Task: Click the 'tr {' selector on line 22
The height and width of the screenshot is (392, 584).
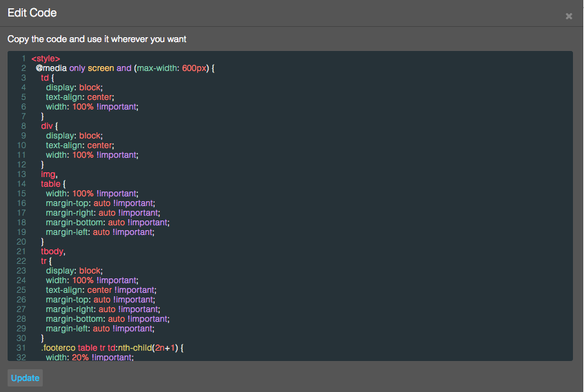Action: 46,261
